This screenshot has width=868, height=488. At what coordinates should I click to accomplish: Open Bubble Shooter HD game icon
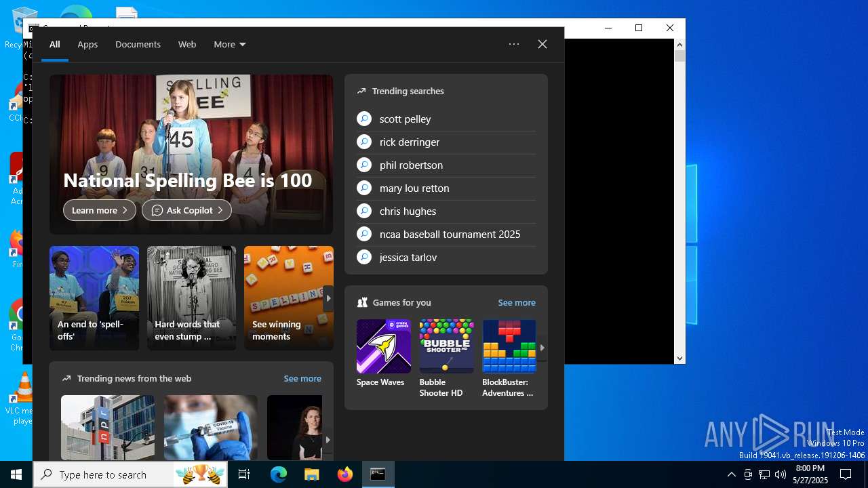(x=446, y=346)
